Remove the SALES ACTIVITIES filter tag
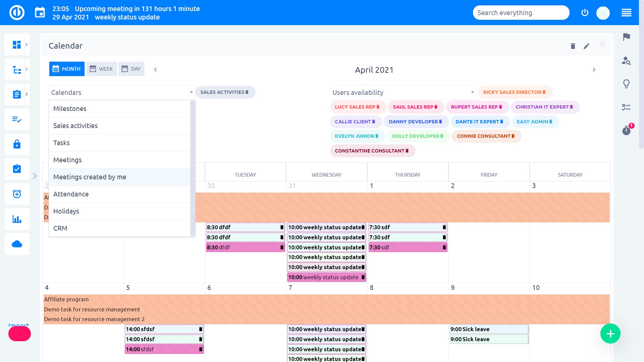Viewport: 644px width, 362px height. tap(247, 92)
